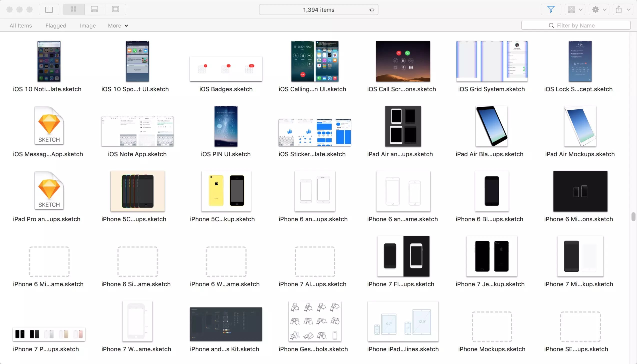Viewport: 637px width, 364px height.
Task: Switch to split list view
Action: click(x=94, y=9)
